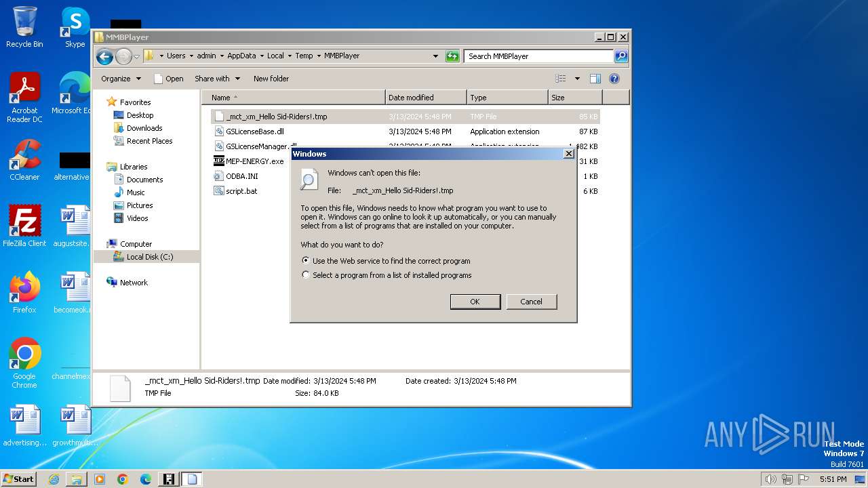The height and width of the screenshot is (488, 868).
Task: Open the Share with dropdown
Action: pyautogui.click(x=217, y=79)
